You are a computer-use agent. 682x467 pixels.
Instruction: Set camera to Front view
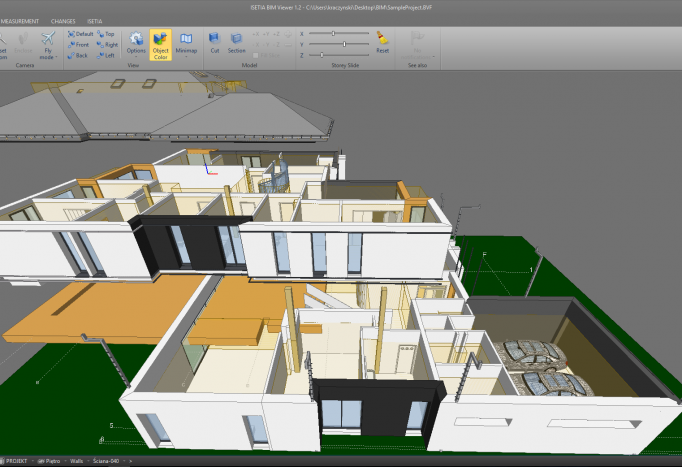[x=79, y=44]
